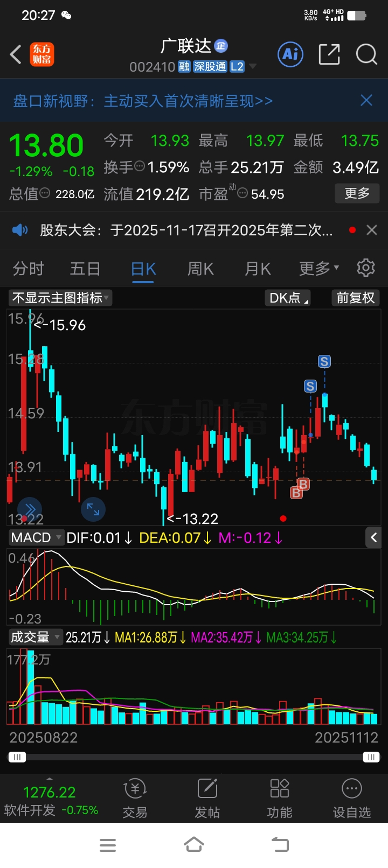Tap the L2 level badge
Screen dimensions: 388x868
tap(237, 67)
